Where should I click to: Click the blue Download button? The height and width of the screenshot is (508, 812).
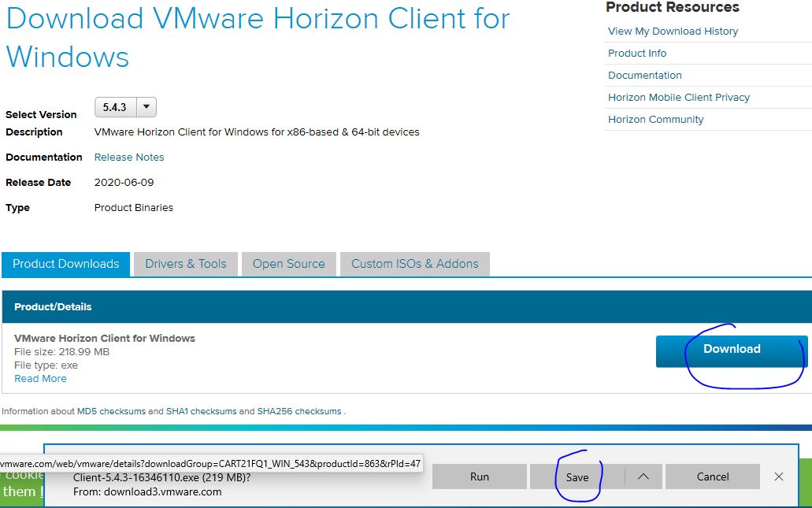pyautogui.click(x=732, y=351)
